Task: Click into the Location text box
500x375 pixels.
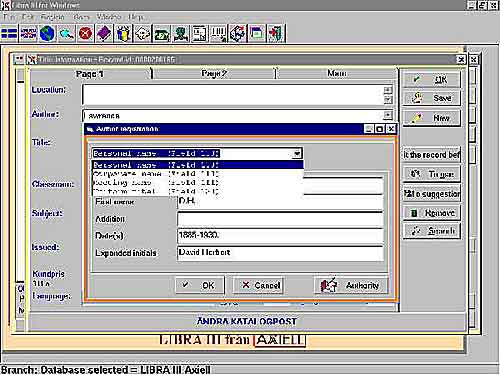Action: click(x=233, y=95)
